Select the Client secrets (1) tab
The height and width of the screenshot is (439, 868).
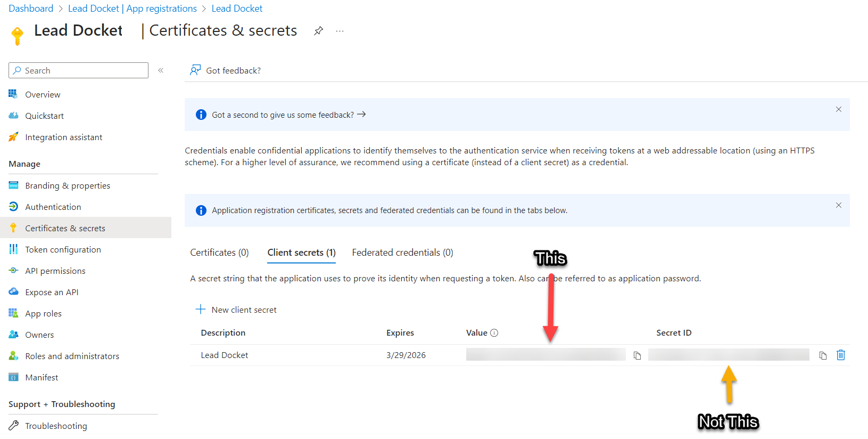[301, 253]
